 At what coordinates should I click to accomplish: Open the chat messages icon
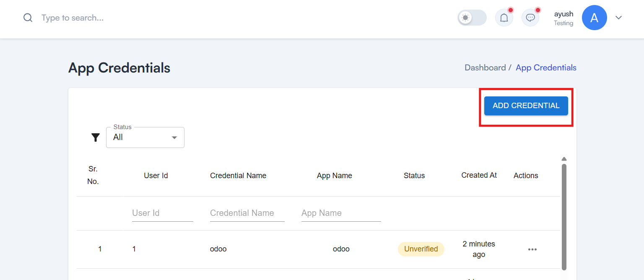tap(530, 18)
